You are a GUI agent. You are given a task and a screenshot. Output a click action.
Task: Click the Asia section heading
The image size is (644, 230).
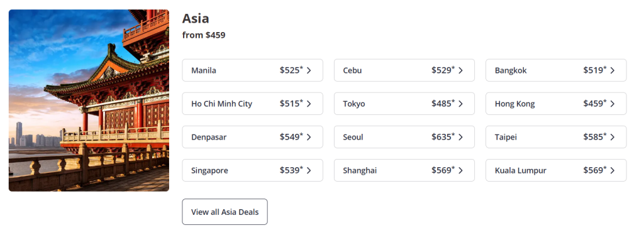click(196, 18)
